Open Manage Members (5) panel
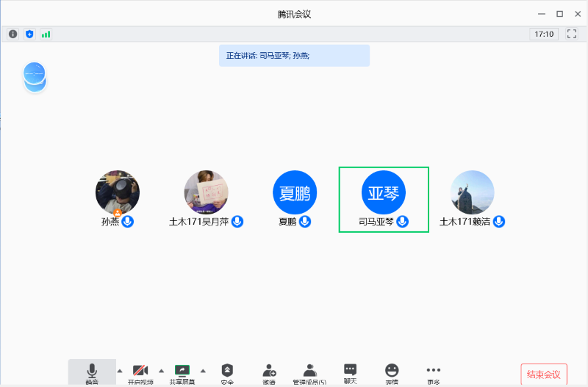 [x=309, y=372]
